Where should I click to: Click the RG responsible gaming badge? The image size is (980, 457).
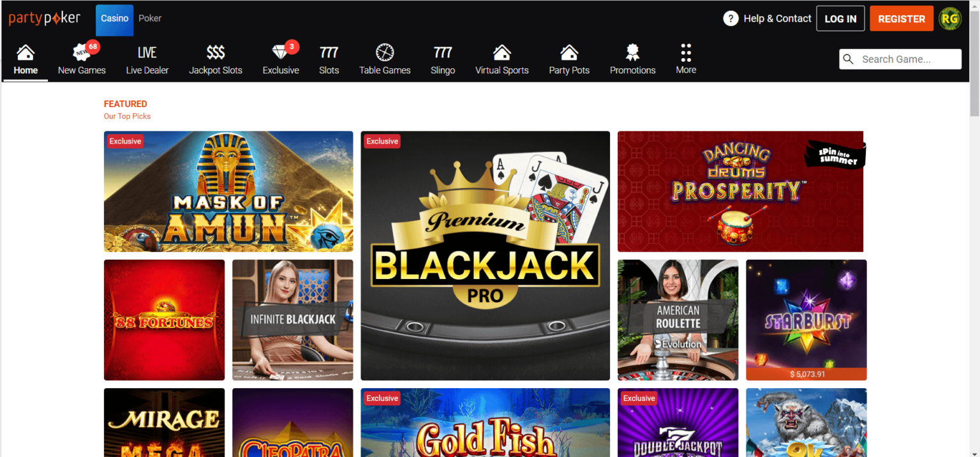[950, 19]
